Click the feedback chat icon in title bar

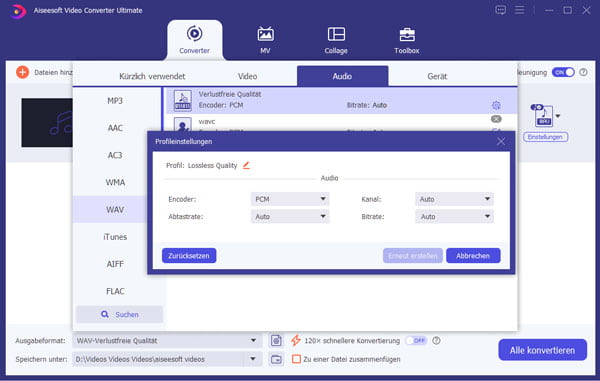tap(501, 10)
